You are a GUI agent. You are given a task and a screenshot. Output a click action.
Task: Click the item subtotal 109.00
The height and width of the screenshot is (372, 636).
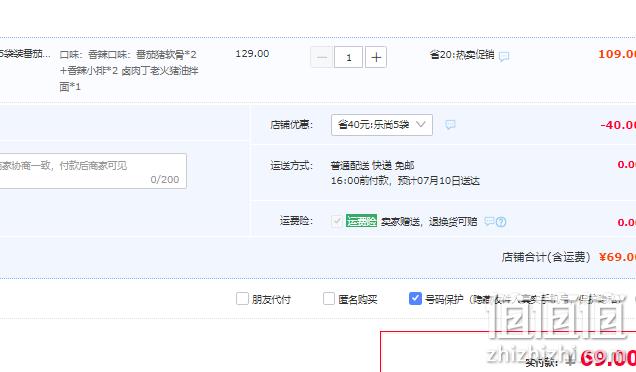point(617,54)
